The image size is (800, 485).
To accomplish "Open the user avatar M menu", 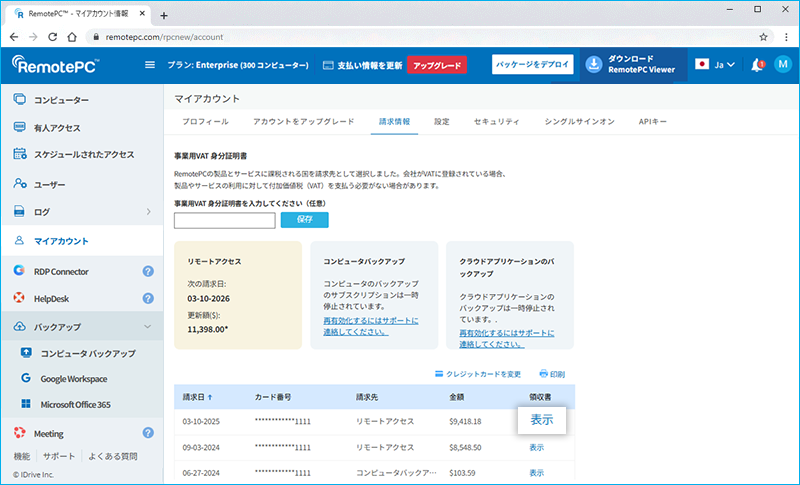I will pos(783,64).
